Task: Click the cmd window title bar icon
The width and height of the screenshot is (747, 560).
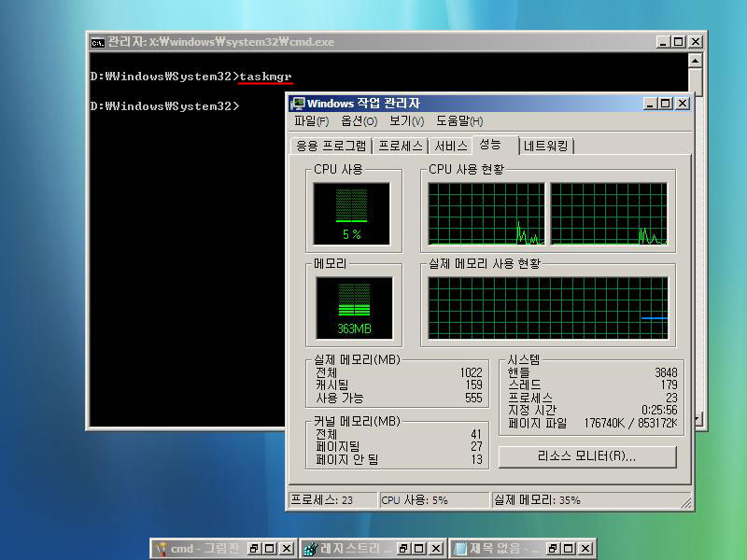Action: pos(97,42)
